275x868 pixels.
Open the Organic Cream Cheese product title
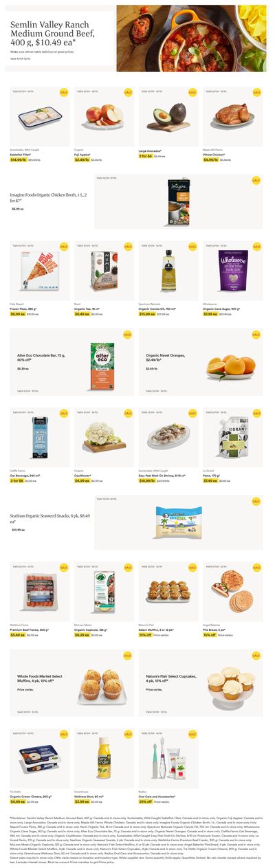(x=31, y=796)
